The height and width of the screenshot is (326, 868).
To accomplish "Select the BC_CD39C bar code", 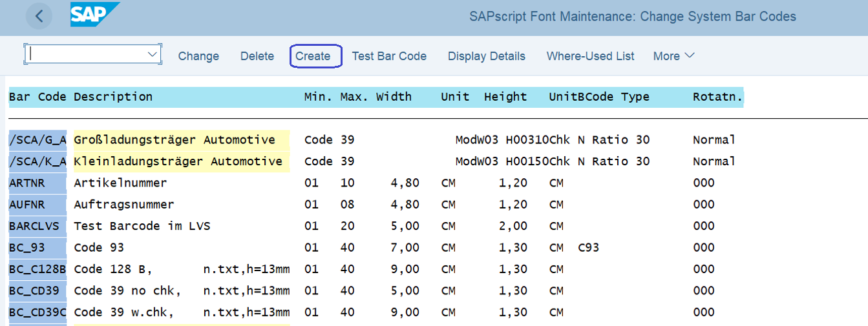I will (x=37, y=312).
